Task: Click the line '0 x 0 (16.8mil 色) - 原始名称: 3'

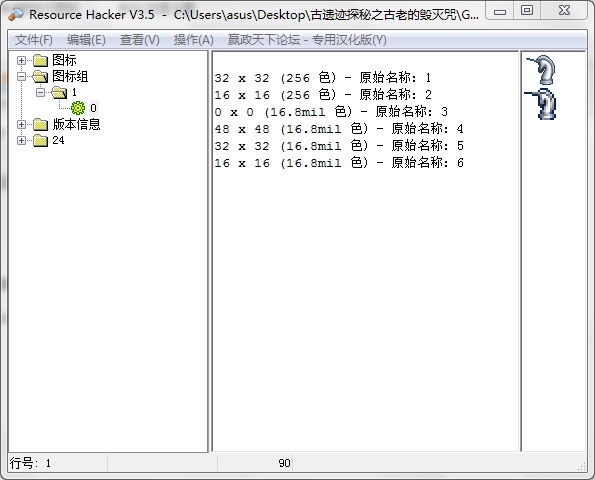Action: coord(331,112)
